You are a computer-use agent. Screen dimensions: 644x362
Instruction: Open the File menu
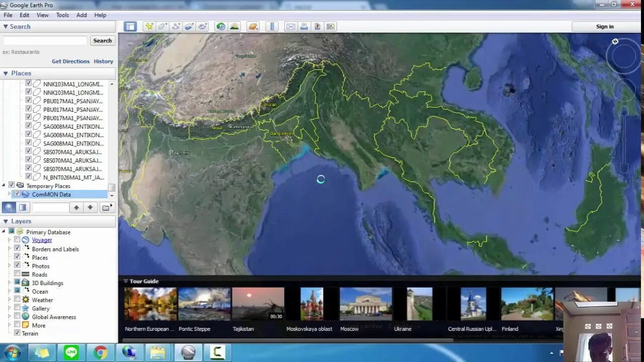pos(8,15)
